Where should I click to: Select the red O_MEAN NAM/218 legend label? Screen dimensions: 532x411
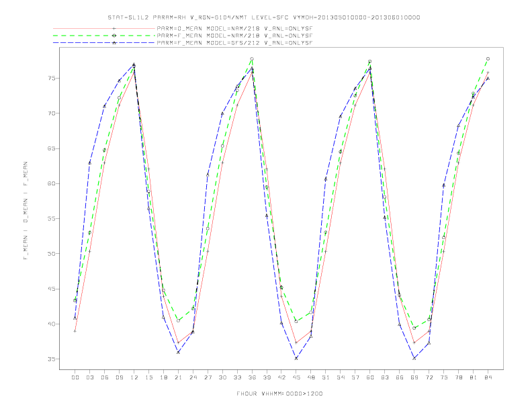click(234, 28)
